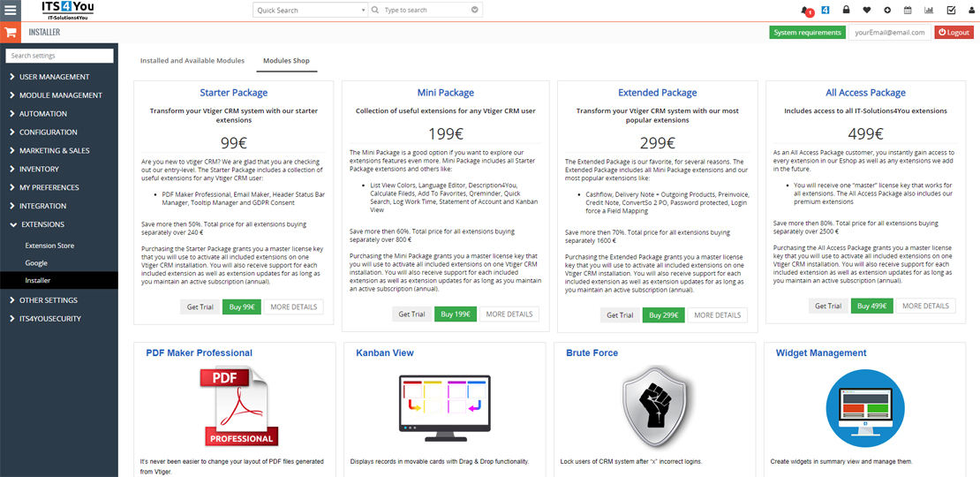
Task: Expand advanced search options arrow
Action: (x=475, y=11)
